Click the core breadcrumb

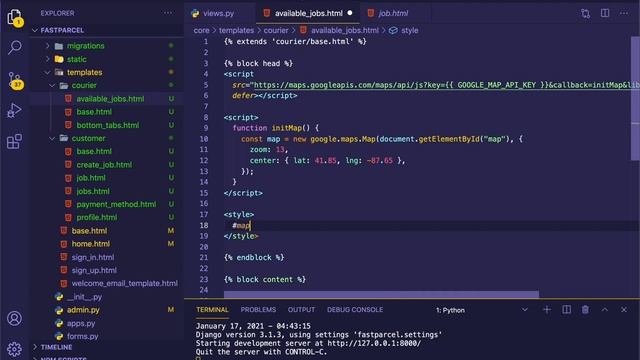[x=201, y=31]
